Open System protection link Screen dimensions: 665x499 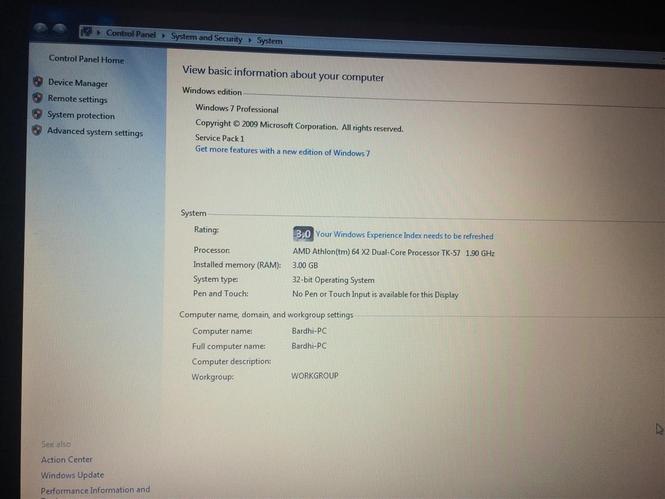click(81, 115)
